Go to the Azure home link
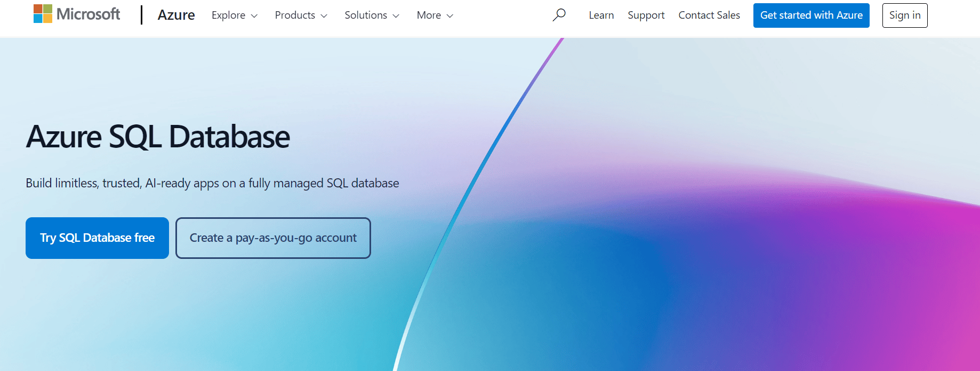Image resolution: width=980 pixels, height=371 pixels. coord(176,15)
